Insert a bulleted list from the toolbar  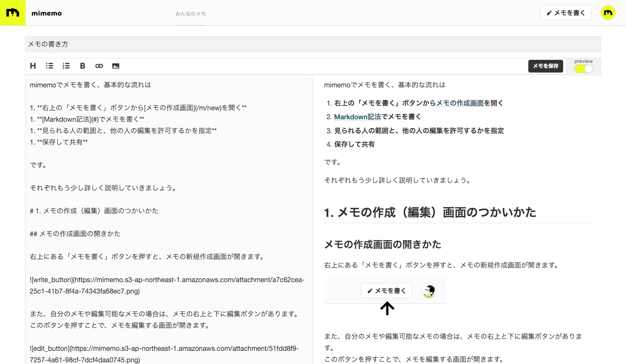(x=49, y=66)
